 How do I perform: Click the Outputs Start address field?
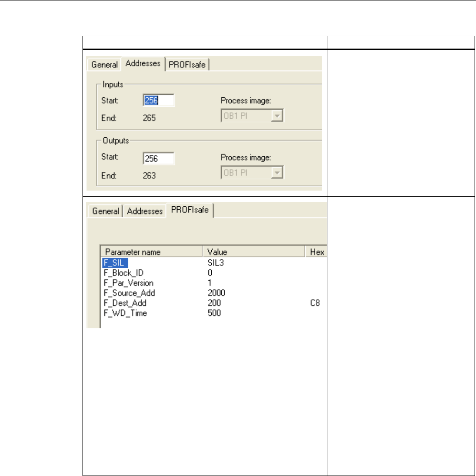pos(158,159)
